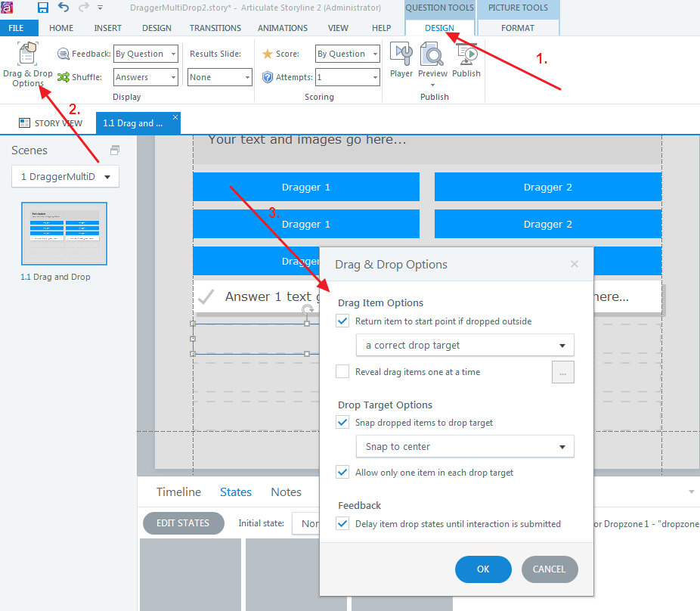The height and width of the screenshot is (611, 700).
Task: Click the ellipsis button beside Reveal drag items
Action: pyautogui.click(x=563, y=372)
